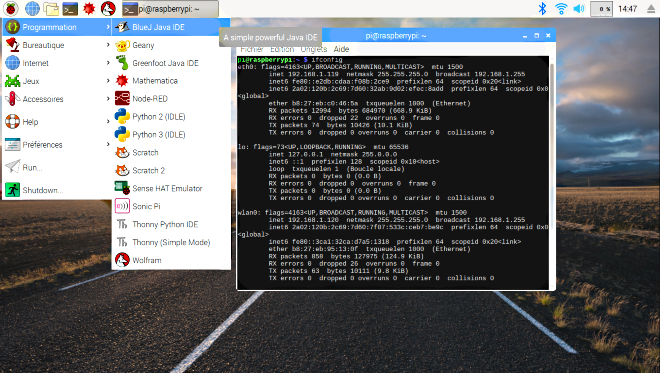Select the pi@raspberrypi taskbar window button
Image resolution: width=660 pixels, height=373 pixels.
click(170, 9)
